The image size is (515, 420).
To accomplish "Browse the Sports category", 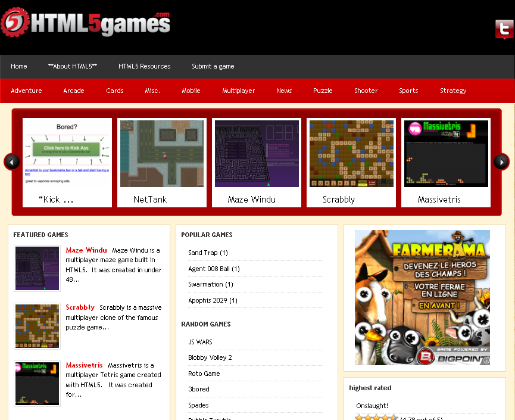I will (x=408, y=91).
